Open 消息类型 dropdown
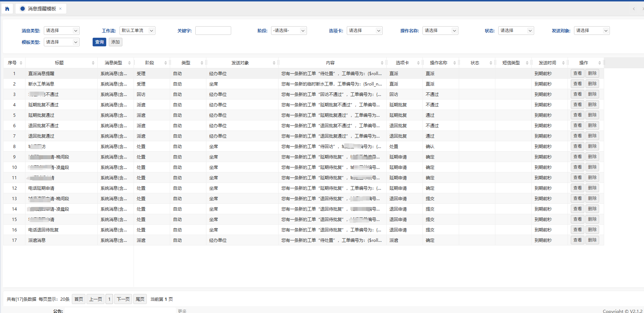 pyautogui.click(x=61, y=31)
